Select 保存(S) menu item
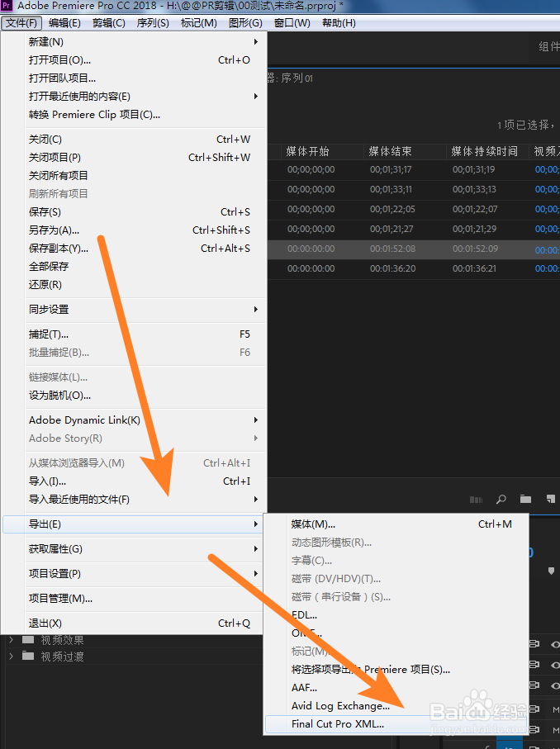The image size is (560, 749). pyautogui.click(x=133, y=211)
